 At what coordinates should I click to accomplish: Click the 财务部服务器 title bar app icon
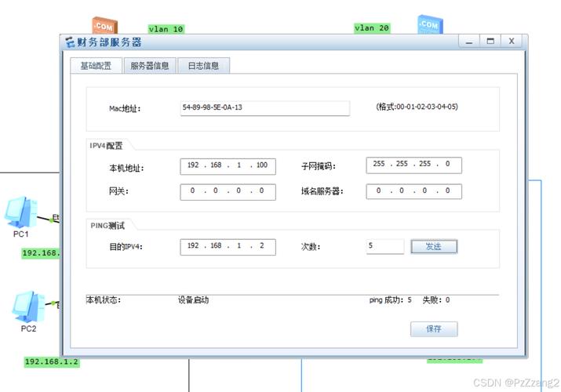[70, 42]
